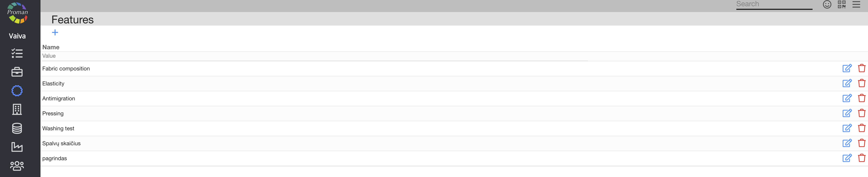Click the smiley face icon

pos(827,4)
